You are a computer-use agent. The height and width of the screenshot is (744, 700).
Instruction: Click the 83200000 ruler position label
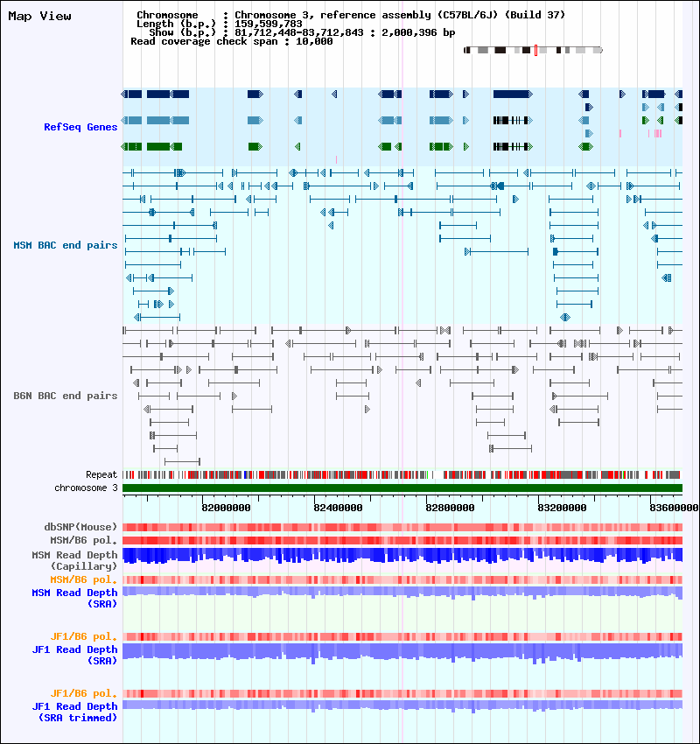[562, 508]
